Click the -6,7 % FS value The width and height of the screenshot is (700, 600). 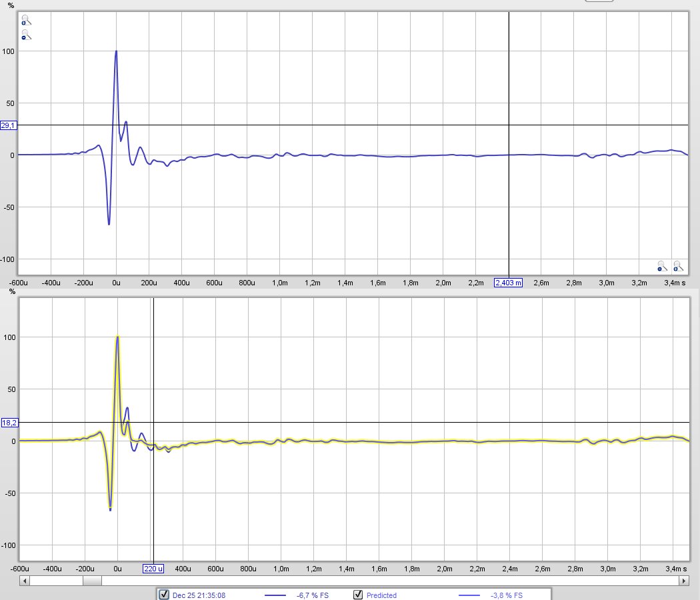(x=312, y=595)
